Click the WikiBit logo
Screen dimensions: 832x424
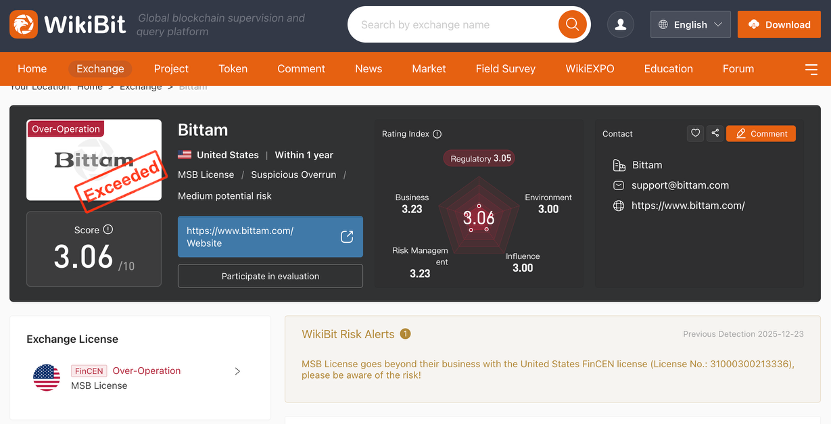[68, 24]
